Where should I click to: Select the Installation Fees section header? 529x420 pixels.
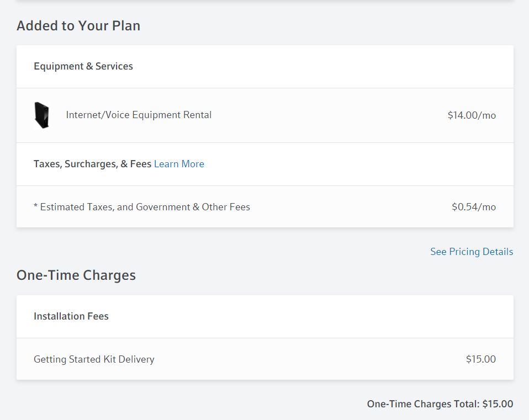pyautogui.click(x=71, y=316)
